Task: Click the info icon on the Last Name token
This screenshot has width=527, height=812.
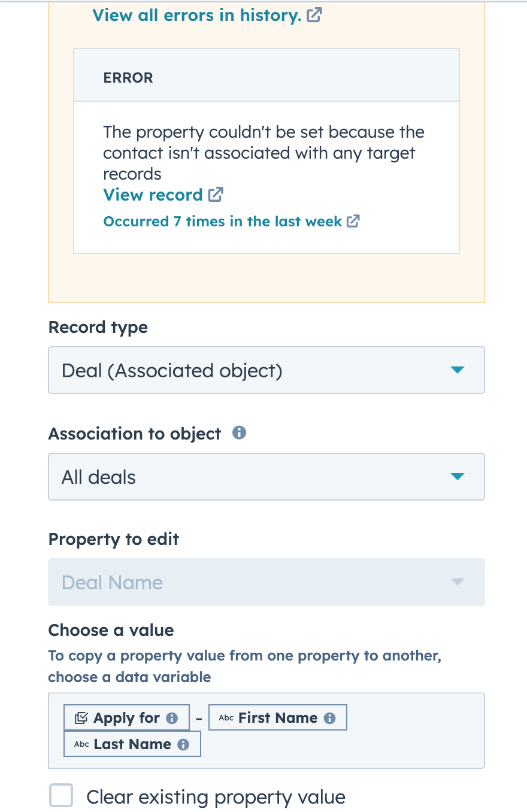Action: point(184,744)
